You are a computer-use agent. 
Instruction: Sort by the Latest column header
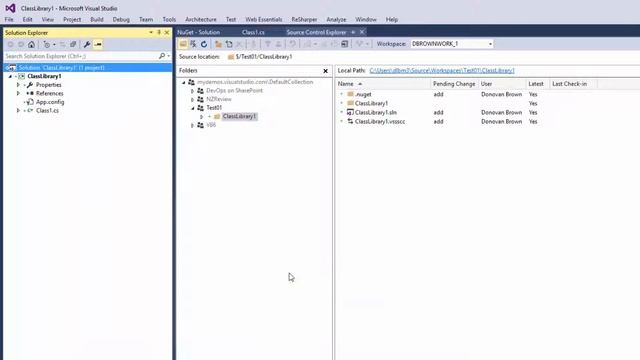pos(538,84)
